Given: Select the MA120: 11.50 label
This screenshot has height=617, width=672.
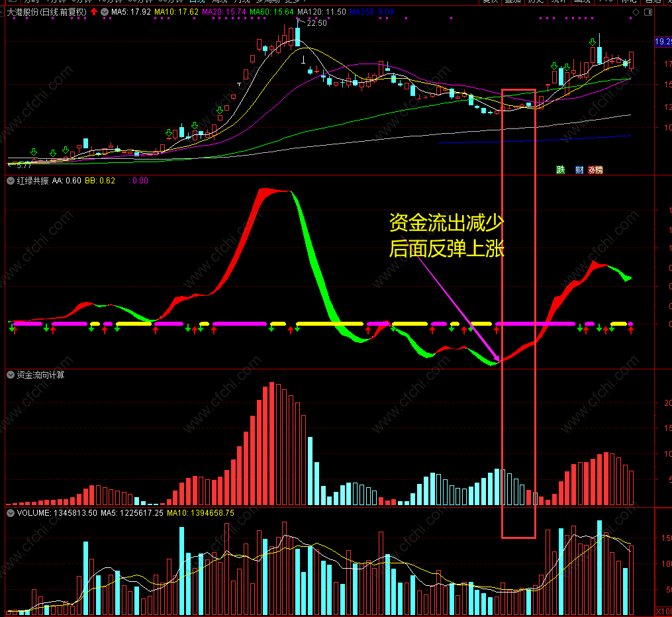Looking at the screenshot, I should pyautogui.click(x=322, y=12).
